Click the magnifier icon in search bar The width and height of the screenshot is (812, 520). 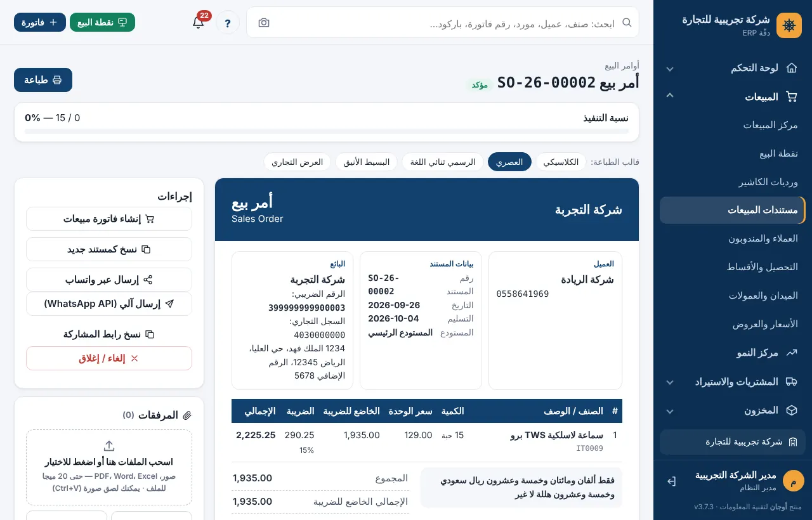(627, 23)
